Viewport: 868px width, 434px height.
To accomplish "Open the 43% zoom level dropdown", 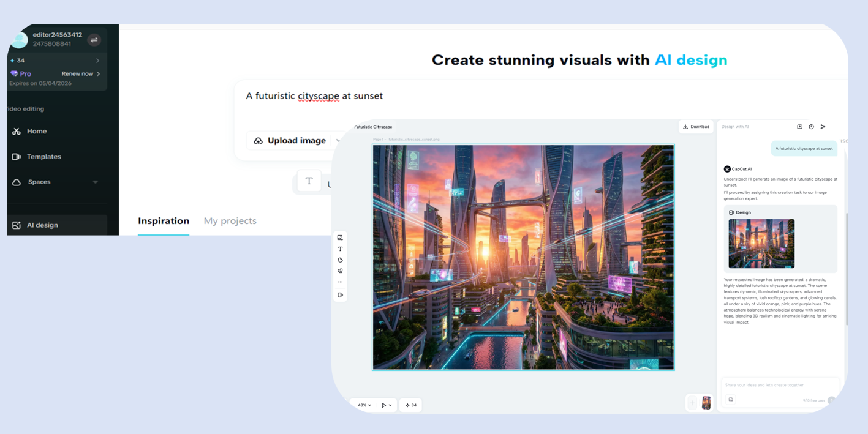I will tap(363, 405).
